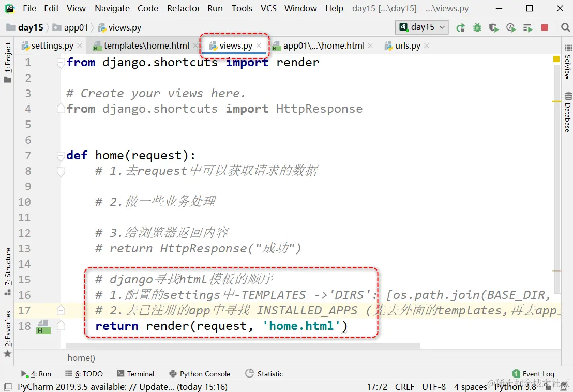Open the Run menu

[215, 8]
